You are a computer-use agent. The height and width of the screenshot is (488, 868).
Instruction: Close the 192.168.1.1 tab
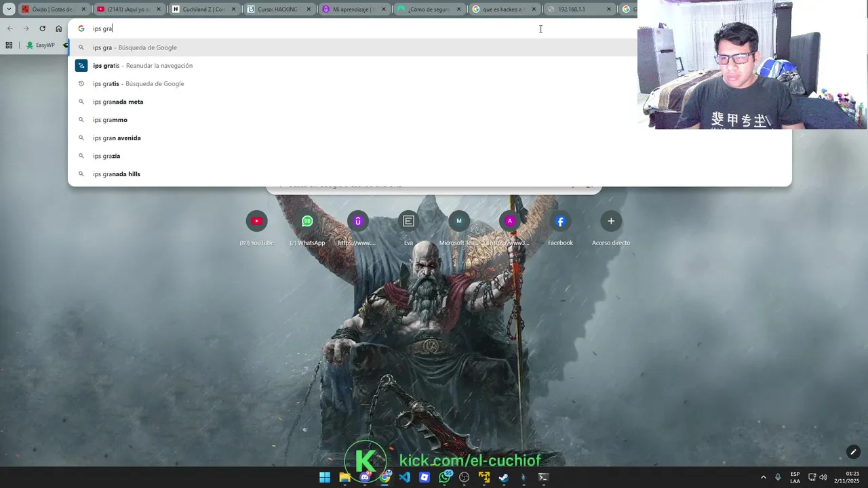[608, 9]
